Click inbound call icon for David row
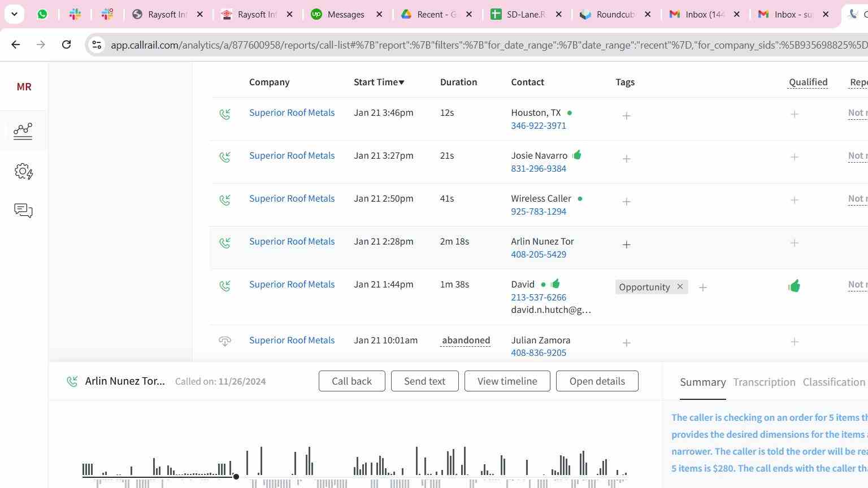This screenshot has width=868, height=488. tap(225, 286)
